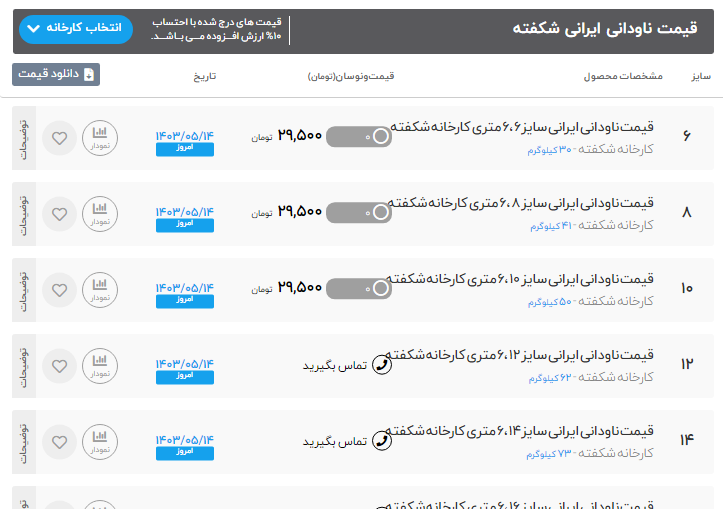This screenshot has height=509, width=723.
Task: Open chart for size 8 row
Action: (x=100, y=214)
